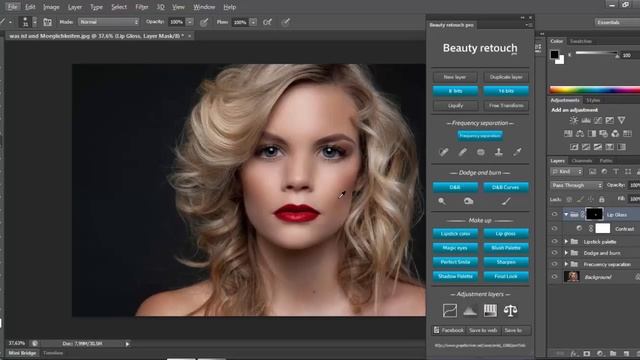
Task: Open the Opacity dropdown arrow in options bar
Action: (189, 22)
